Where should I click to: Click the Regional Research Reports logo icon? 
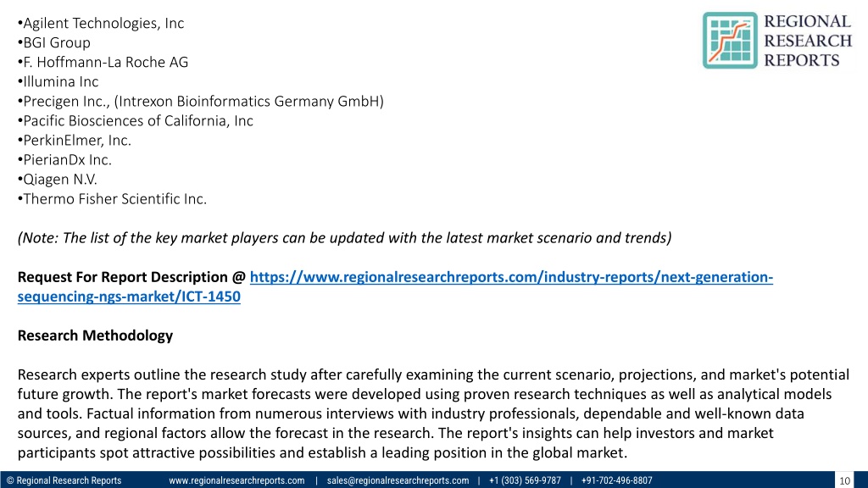click(x=730, y=41)
